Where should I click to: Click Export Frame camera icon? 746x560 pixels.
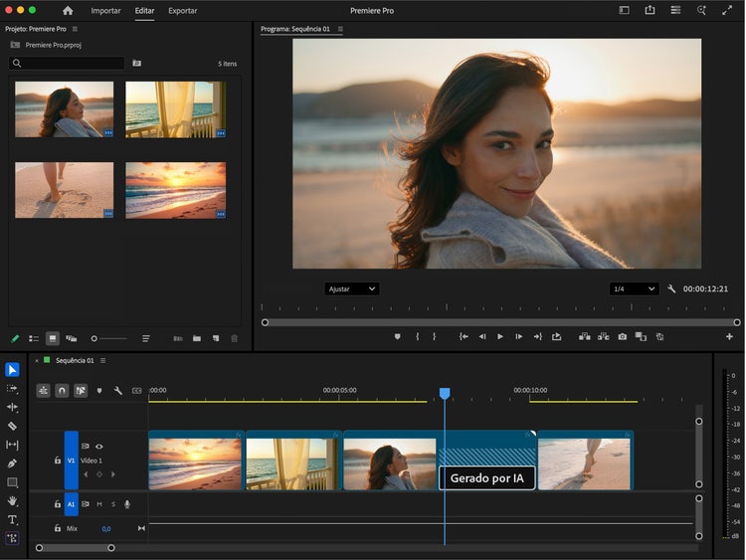point(623,337)
